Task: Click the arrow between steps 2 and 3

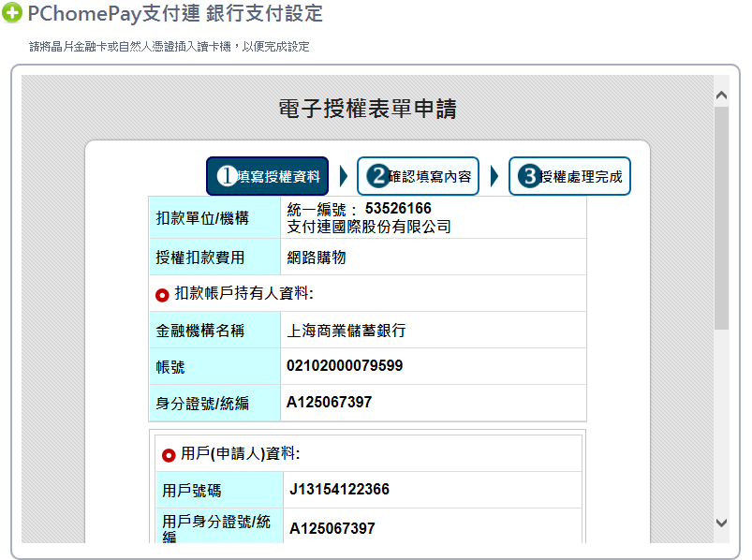Action: [494, 176]
